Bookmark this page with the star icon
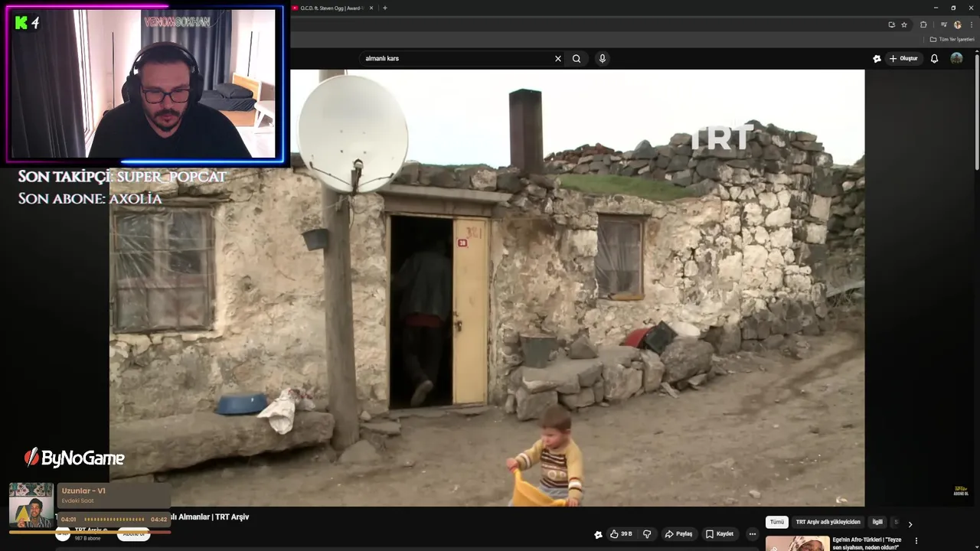980x551 pixels. (903, 24)
